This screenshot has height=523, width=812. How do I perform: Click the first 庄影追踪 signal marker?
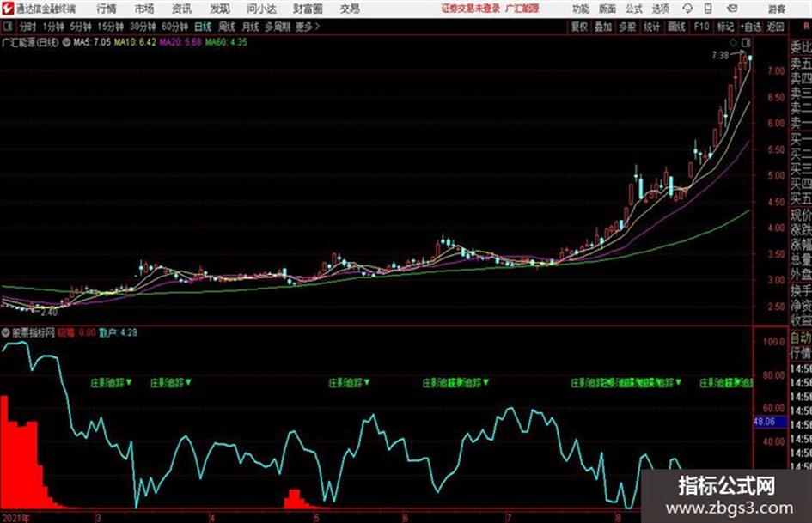click(x=112, y=383)
